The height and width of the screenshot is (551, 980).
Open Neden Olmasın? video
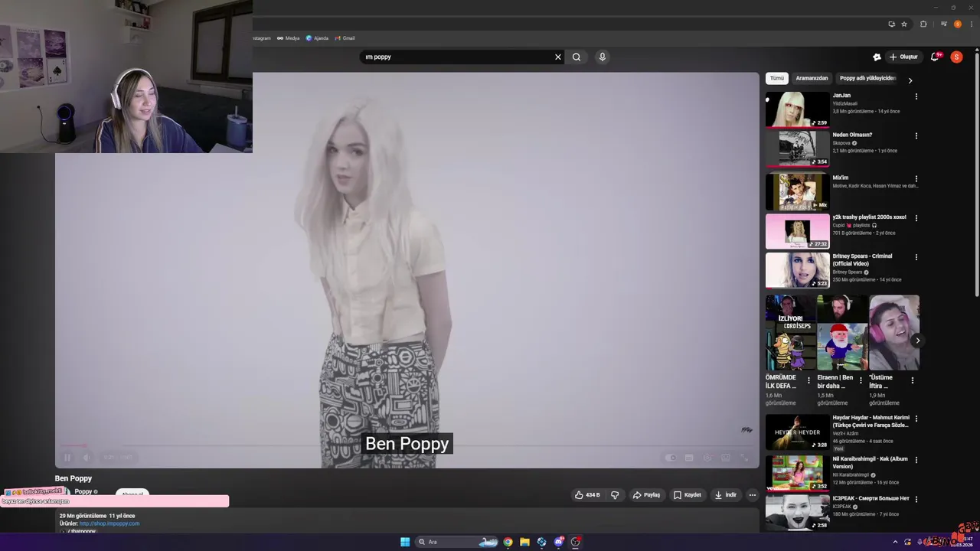[x=798, y=149]
